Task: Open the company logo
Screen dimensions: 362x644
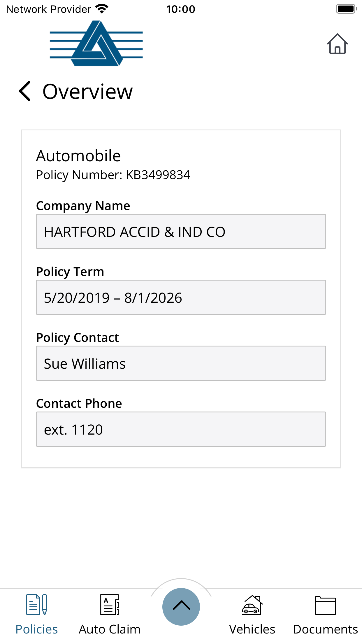Action: 96,43
